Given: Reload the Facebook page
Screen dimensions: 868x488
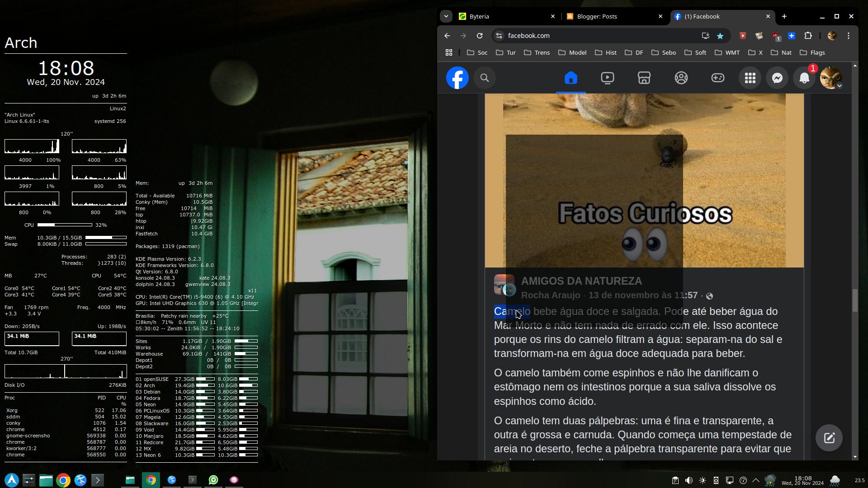Looking at the screenshot, I should (x=480, y=36).
